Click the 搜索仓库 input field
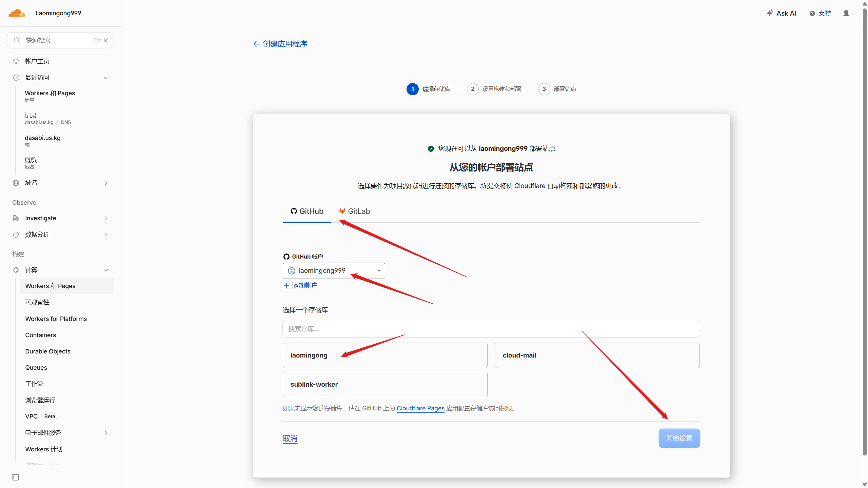868x488 pixels. click(491, 329)
